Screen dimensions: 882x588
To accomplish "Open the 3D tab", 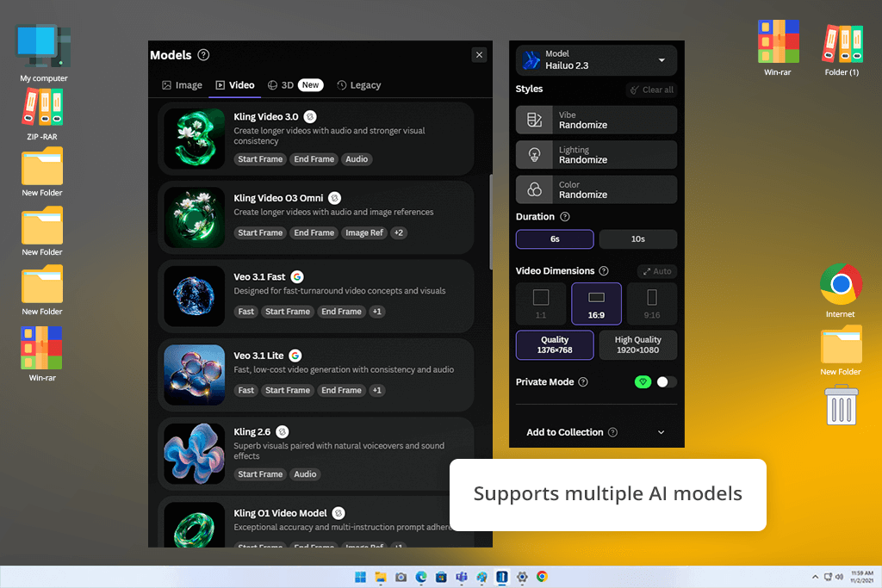I will [x=295, y=85].
